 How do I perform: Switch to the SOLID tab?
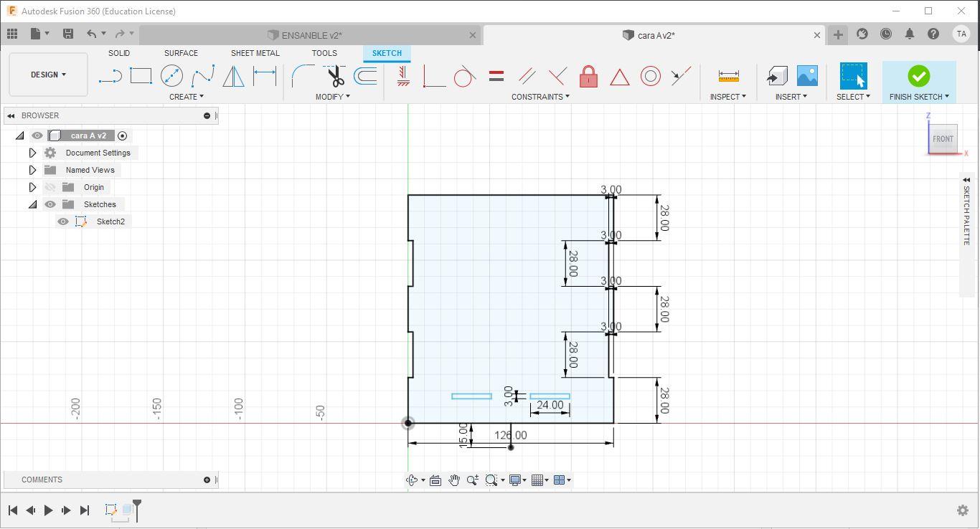[119, 53]
